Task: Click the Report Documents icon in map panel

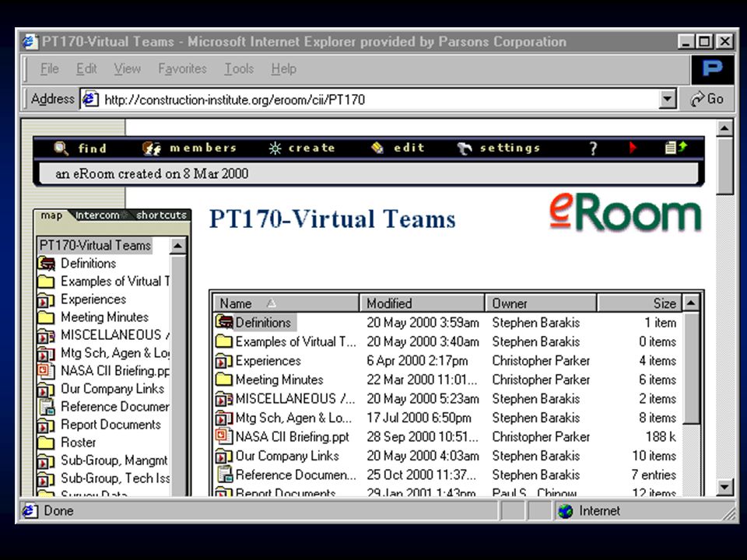Action: (x=46, y=425)
